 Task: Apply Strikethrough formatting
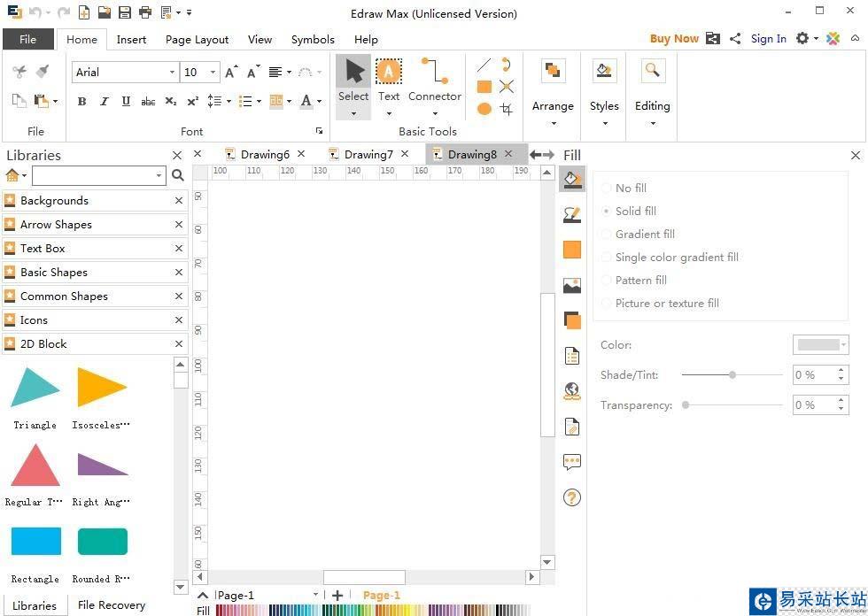[149, 101]
